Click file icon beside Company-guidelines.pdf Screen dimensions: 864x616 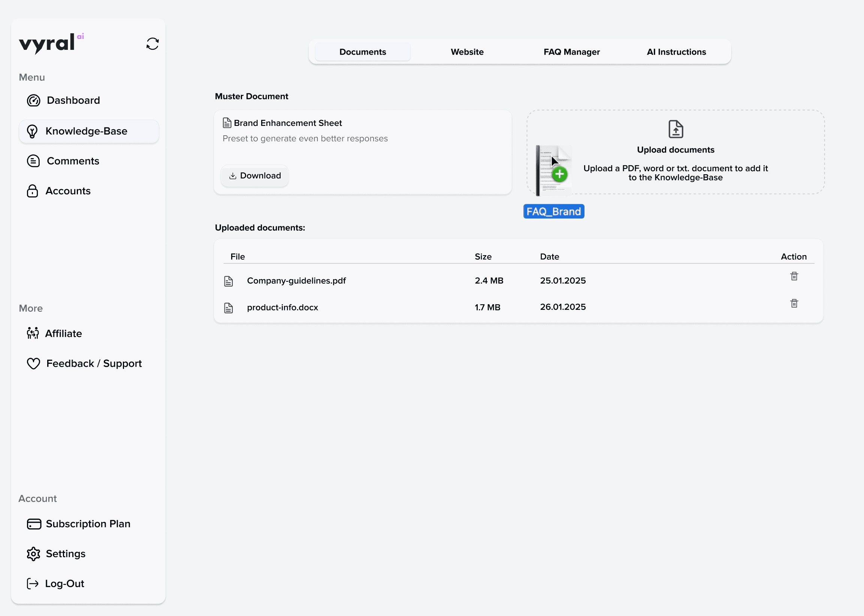pos(228,281)
